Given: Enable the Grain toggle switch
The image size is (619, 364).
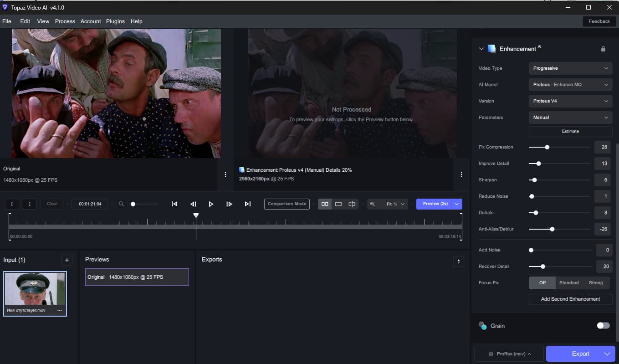Looking at the screenshot, I should click(x=603, y=326).
